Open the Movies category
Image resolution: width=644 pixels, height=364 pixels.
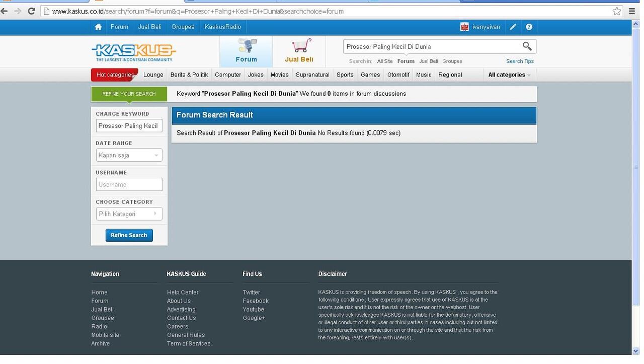280,75
